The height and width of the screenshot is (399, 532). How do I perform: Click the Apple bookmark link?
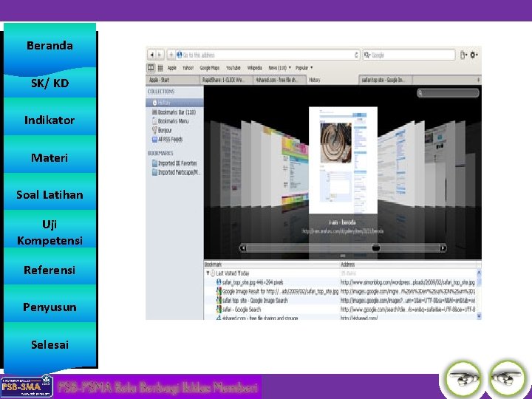point(172,68)
